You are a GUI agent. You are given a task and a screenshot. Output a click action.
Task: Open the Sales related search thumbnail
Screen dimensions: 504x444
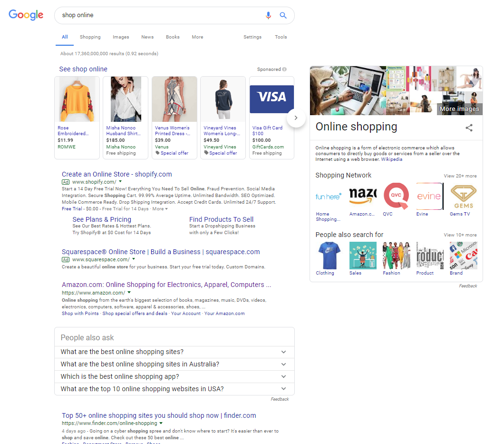coord(363,256)
